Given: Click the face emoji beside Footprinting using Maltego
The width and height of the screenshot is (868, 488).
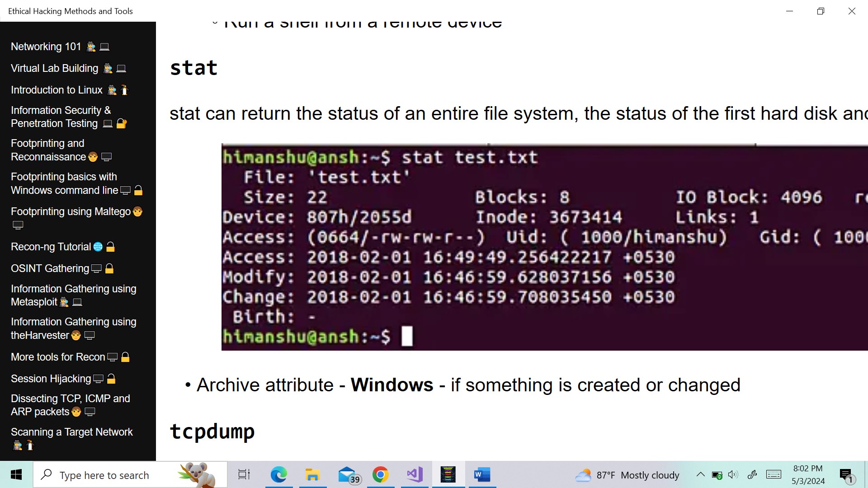Looking at the screenshot, I should pyautogui.click(x=137, y=211).
